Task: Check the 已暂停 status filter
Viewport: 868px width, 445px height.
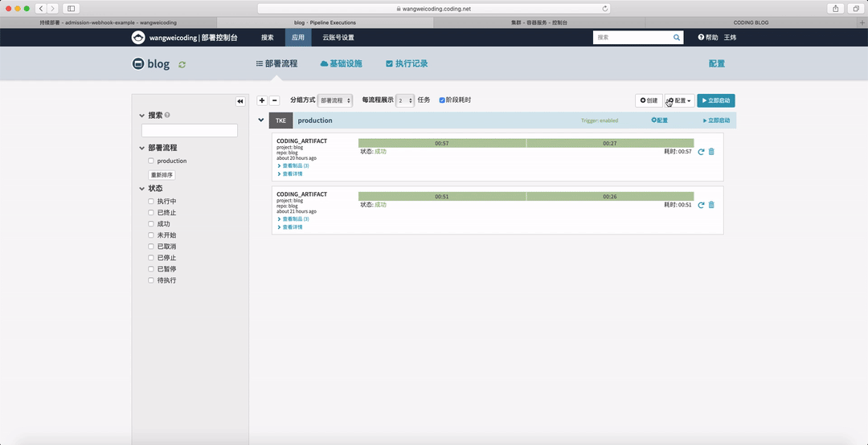Action: pyautogui.click(x=150, y=269)
